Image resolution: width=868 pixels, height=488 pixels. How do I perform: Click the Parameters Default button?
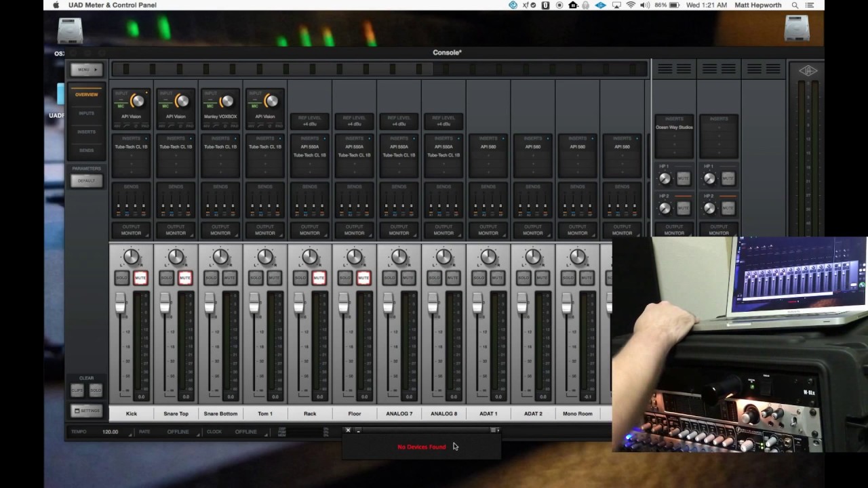[x=87, y=181]
